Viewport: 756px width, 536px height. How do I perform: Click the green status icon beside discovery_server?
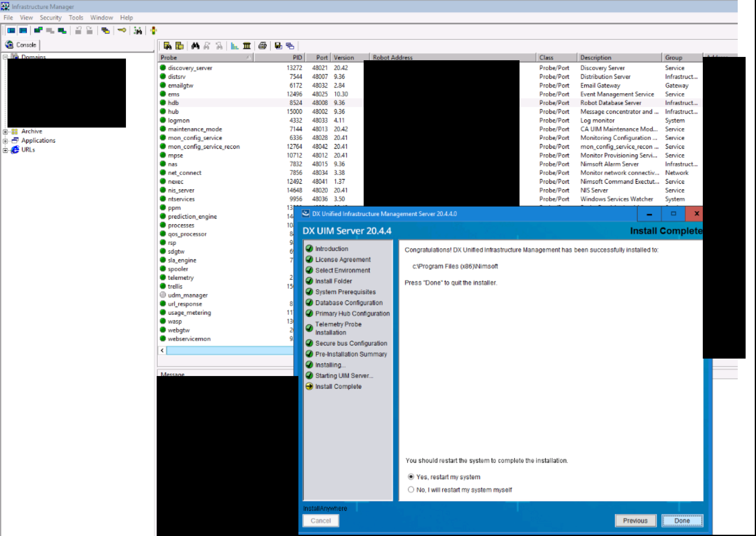(163, 68)
